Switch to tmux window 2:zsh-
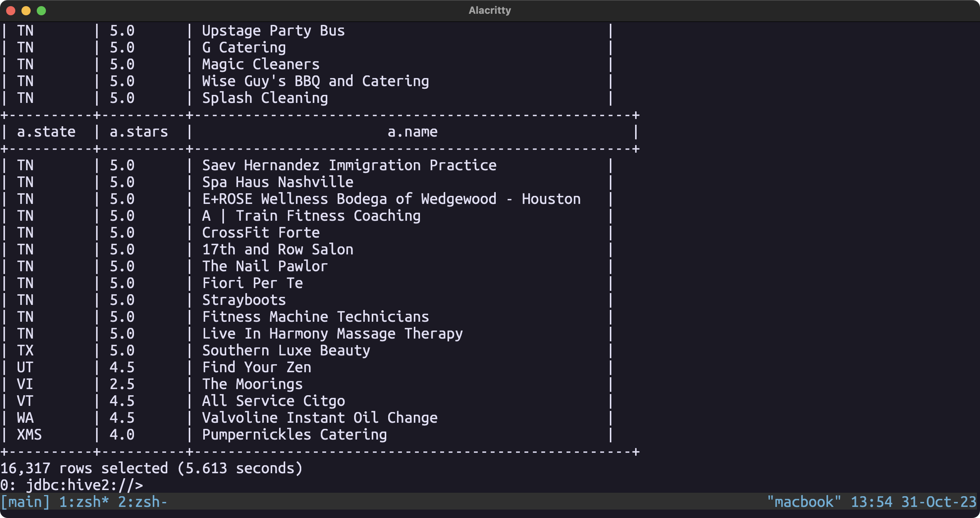This screenshot has height=518, width=980. [x=142, y=502]
